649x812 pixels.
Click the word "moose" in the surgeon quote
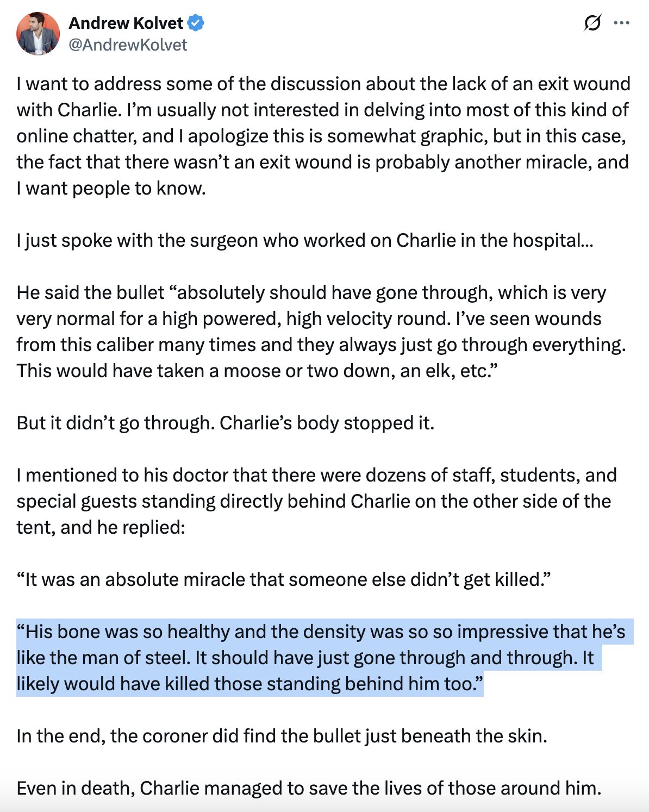(254, 371)
